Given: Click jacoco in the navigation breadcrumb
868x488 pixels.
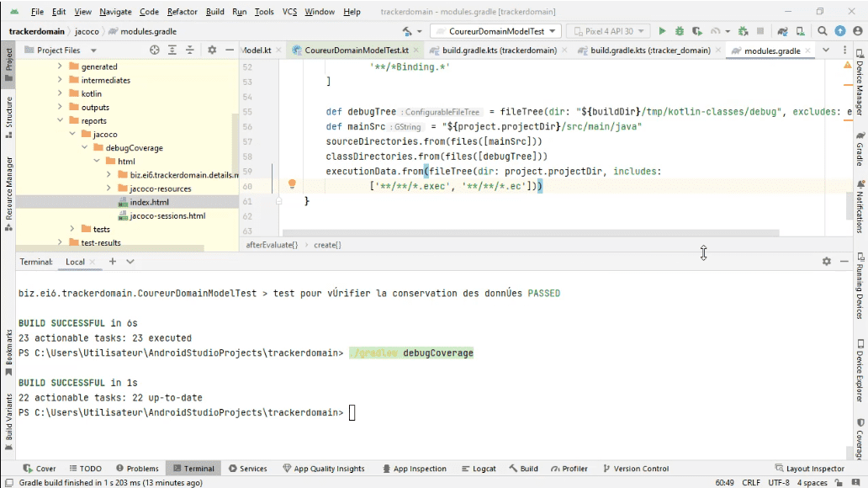Looking at the screenshot, I should point(85,29).
